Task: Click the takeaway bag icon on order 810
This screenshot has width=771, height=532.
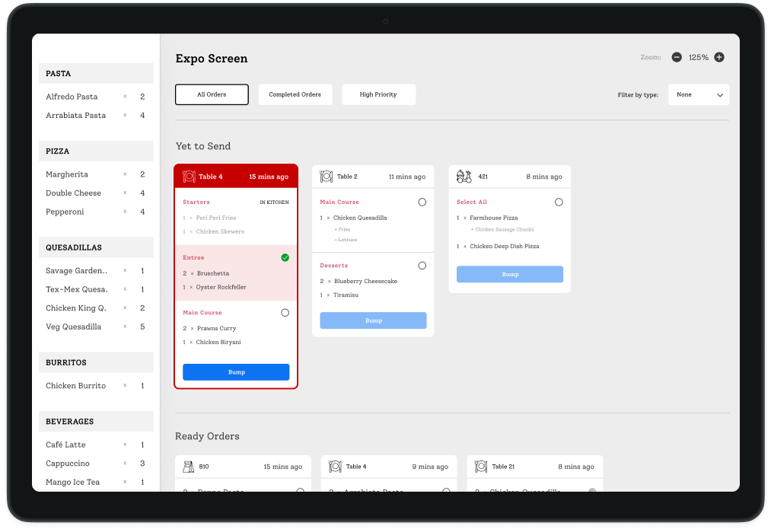Action: pyautogui.click(x=189, y=467)
